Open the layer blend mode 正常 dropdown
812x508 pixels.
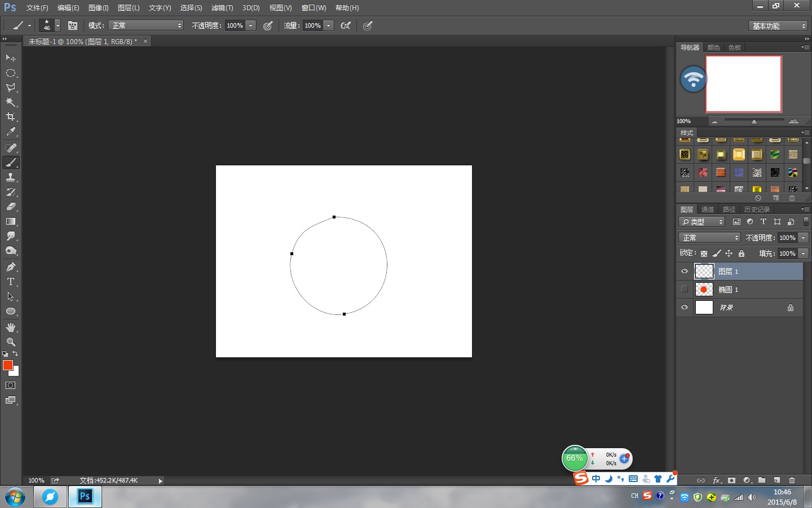(x=709, y=238)
